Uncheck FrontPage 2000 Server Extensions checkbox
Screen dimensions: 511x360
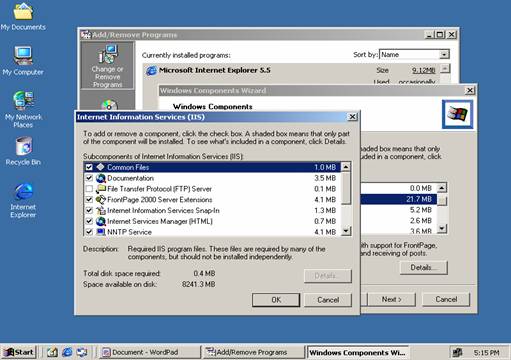point(89,200)
